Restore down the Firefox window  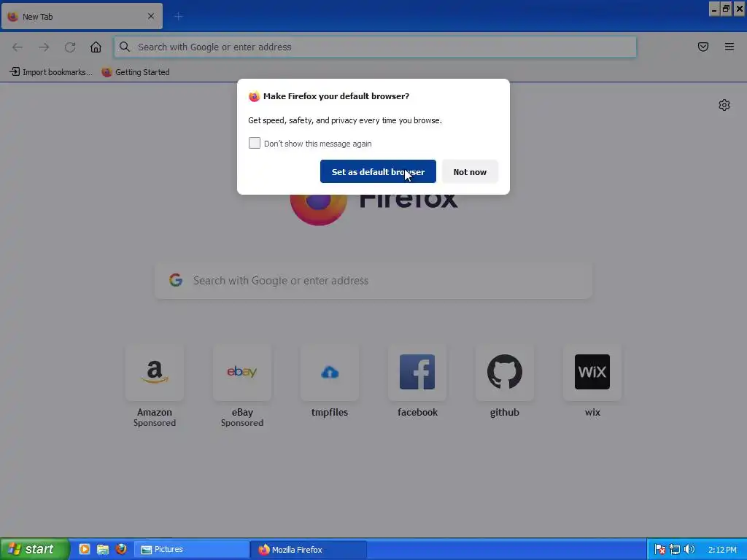[x=726, y=9]
